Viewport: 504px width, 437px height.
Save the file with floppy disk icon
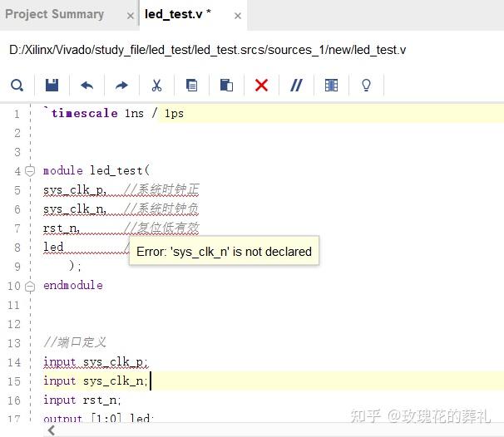[52, 86]
